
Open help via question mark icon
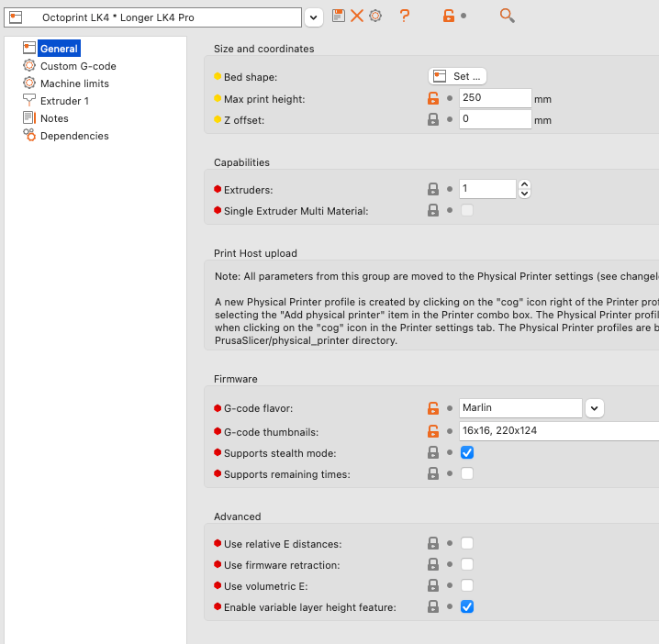(x=405, y=16)
